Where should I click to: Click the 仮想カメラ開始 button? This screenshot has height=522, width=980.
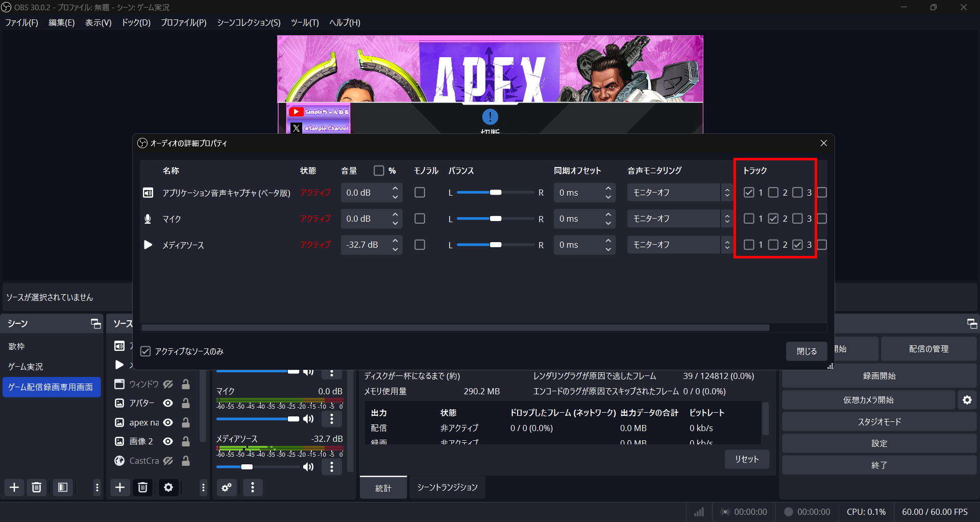pos(868,400)
